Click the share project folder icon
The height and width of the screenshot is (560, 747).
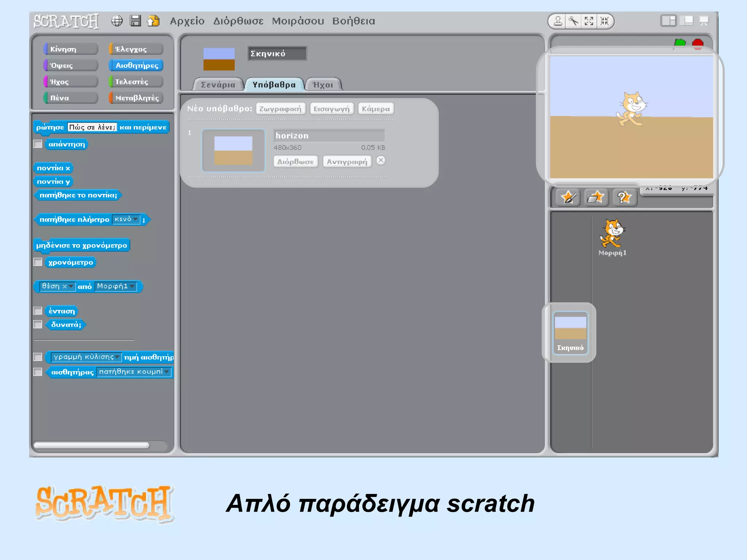[153, 21]
